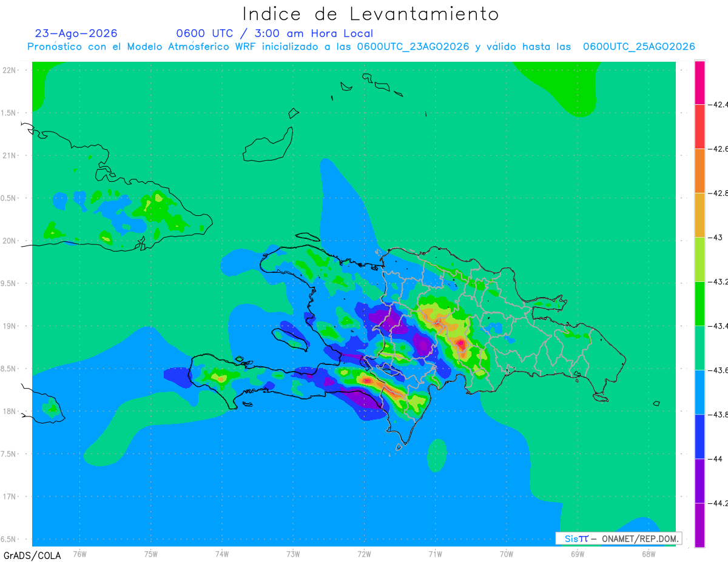The image size is (728, 562).
Task: Click the '17N' latitude axis label
Action: click(10, 497)
